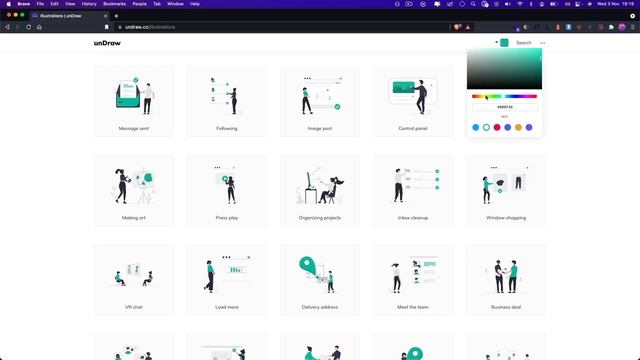Choose the light blue preset swatch
The image size is (640, 360).
click(476, 127)
